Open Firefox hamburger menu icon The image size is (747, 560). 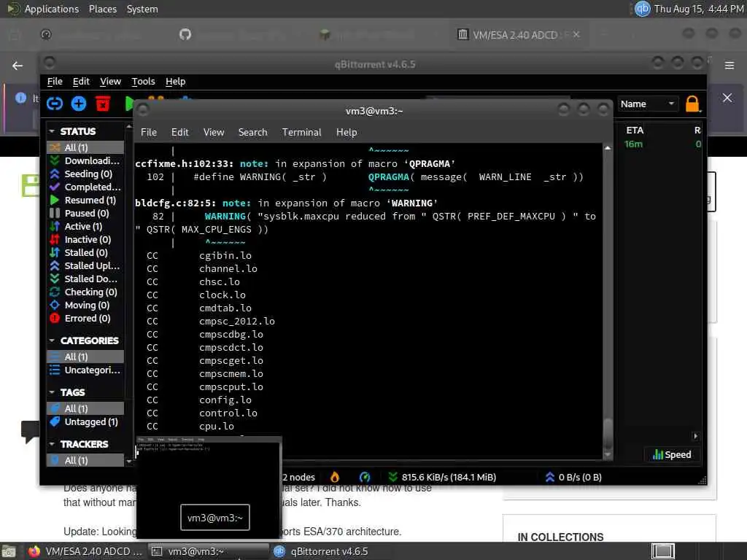(x=729, y=65)
